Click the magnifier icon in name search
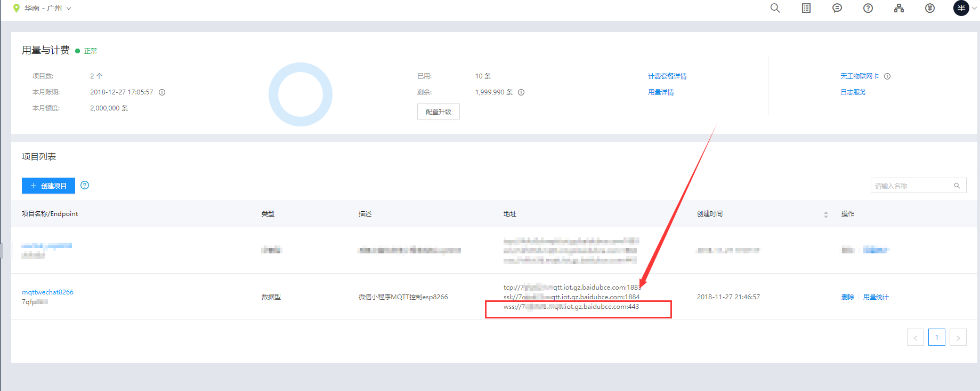980x391 pixels. tap(957, 186)
